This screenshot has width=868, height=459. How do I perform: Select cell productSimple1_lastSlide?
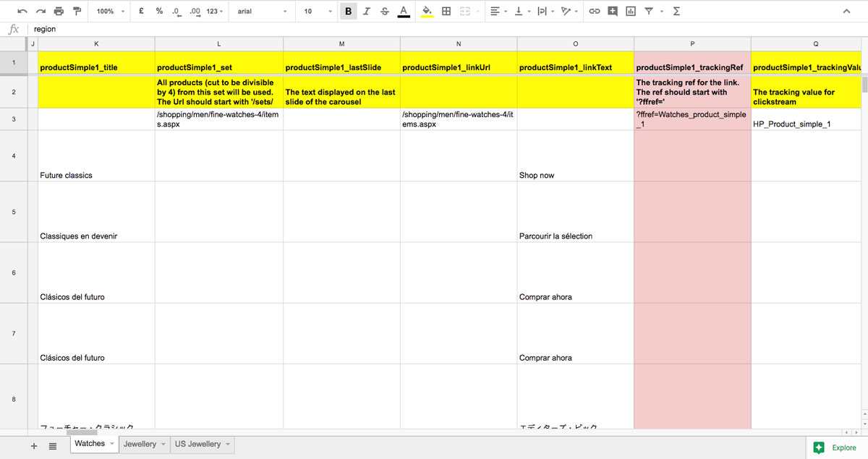pos(341,62)
